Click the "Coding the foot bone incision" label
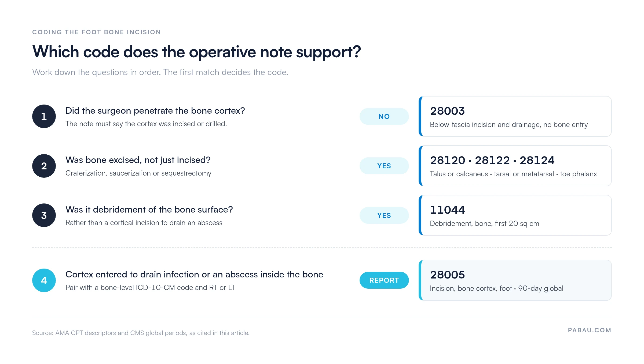This screenshot has width=644, height=364. point(96,32)
